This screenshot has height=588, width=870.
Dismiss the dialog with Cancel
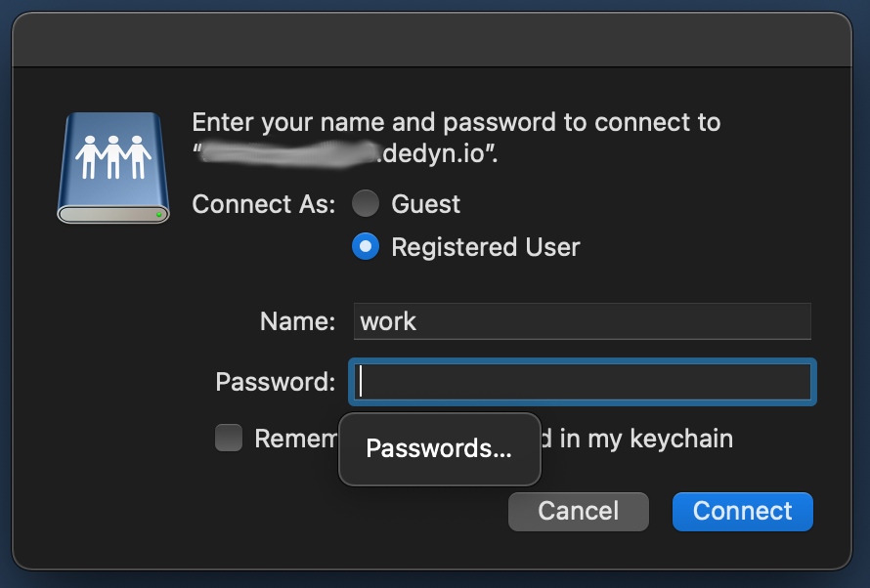[578, 511]
